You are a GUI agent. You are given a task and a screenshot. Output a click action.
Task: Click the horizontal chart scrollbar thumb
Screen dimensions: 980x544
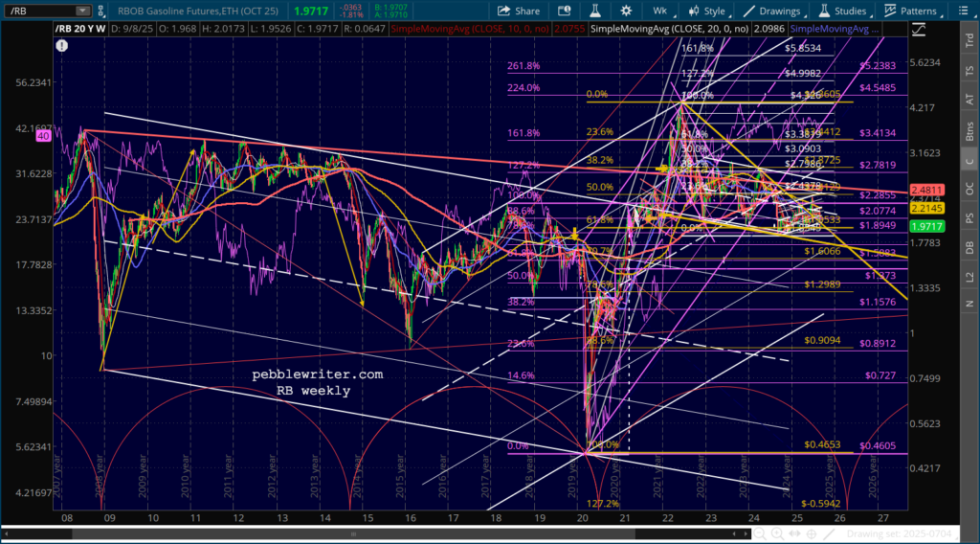[x=353, y=534]
